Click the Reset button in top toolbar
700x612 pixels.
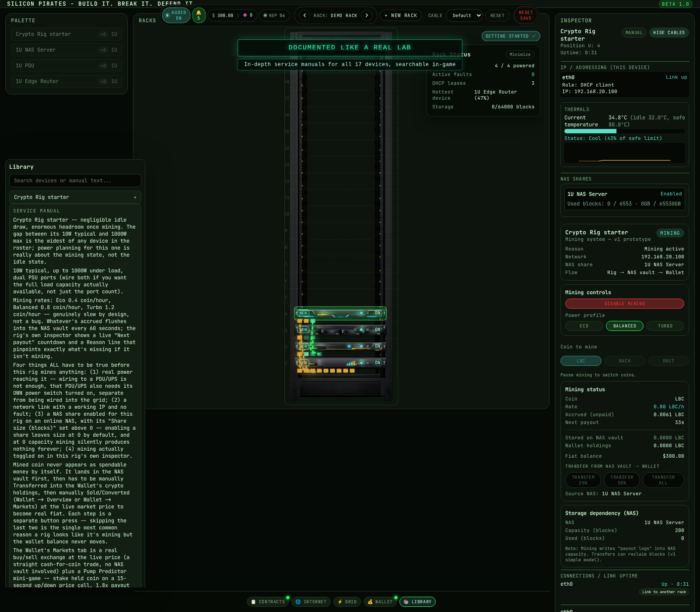tap(497, 15)
